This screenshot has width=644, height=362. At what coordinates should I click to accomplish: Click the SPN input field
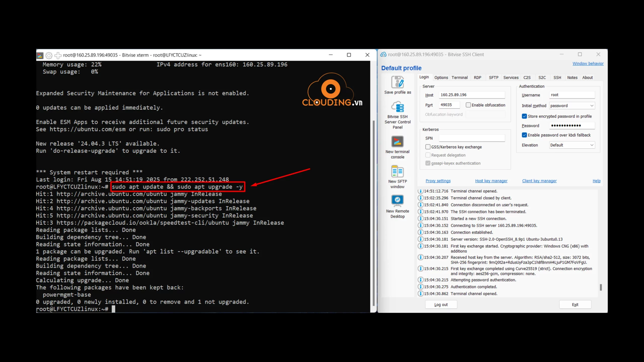point(472,138)
